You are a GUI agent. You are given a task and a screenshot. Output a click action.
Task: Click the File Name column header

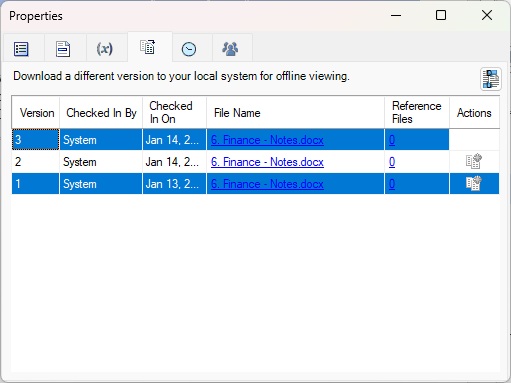[295, 112]
